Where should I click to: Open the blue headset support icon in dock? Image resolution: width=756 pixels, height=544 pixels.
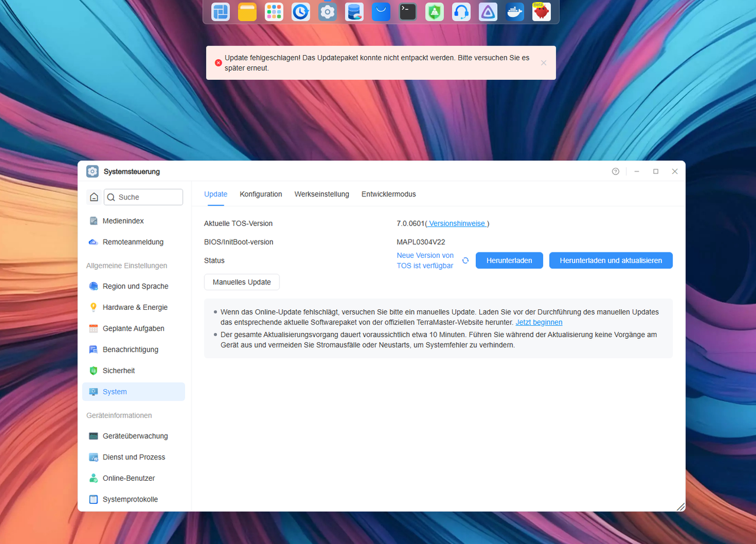tap(461, 12)
